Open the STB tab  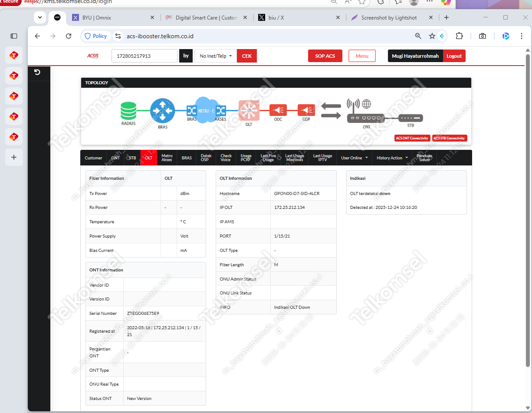pyautogui.click(x=132, y=158)
